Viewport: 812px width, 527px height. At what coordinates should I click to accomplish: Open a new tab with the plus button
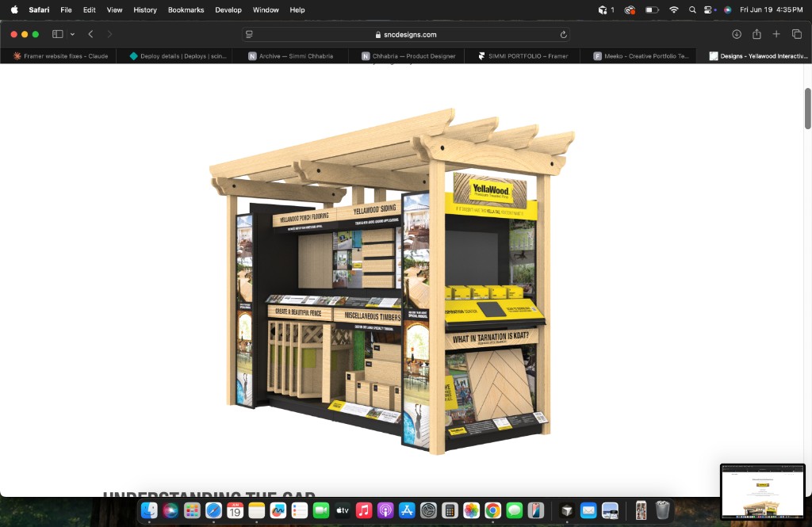pyautogui.click(x=776, y=34)
